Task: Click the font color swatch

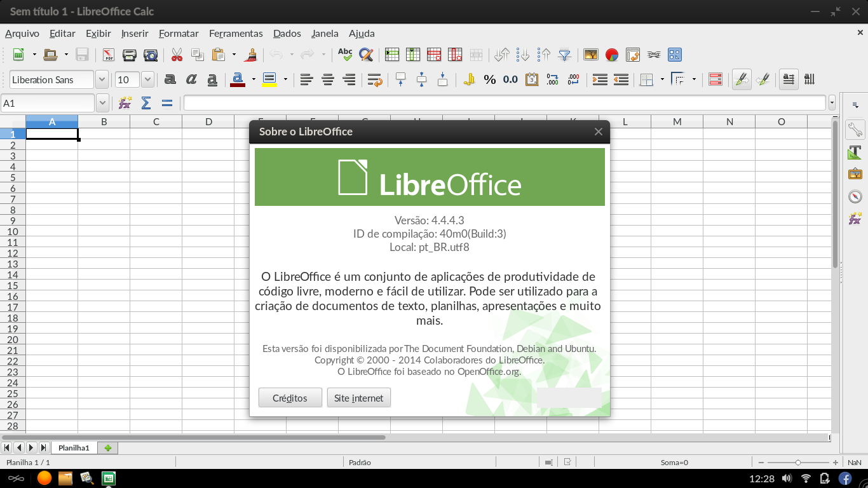Action: pos(238,79)
